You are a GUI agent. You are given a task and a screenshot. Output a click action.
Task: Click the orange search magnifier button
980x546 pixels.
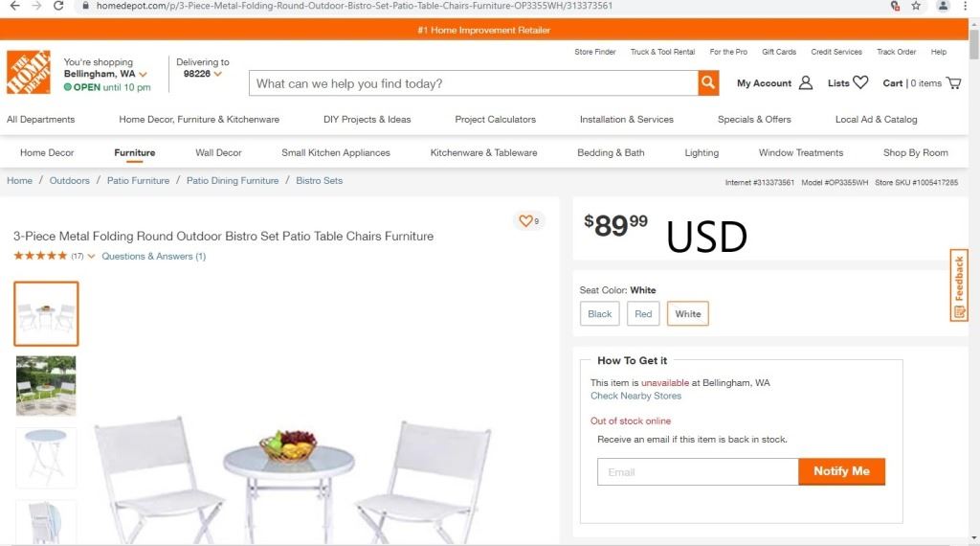[x=708, y=83]
